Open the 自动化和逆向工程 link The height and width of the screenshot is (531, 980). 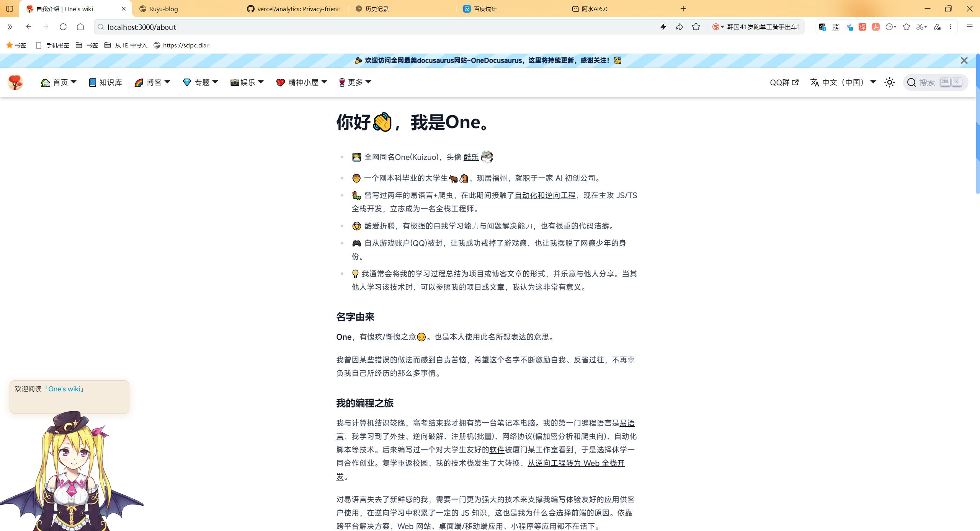(x=545, y=195)
